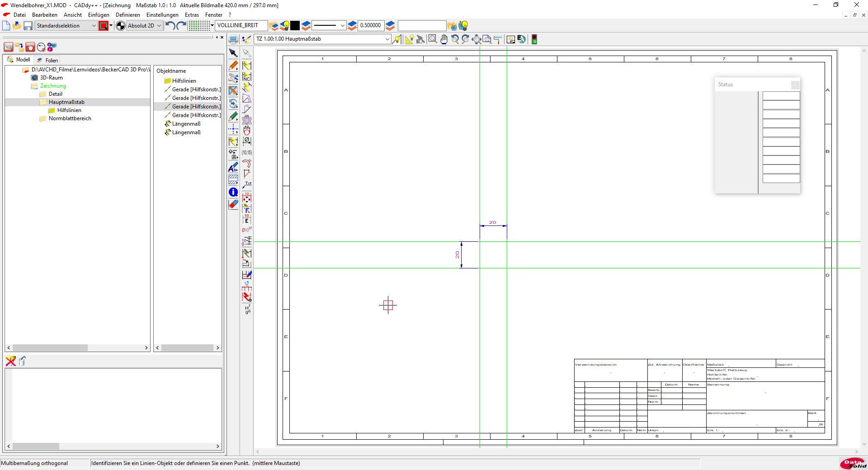Click the eraser tool icon
This screenshot has height=470, width=868.
pyautogui.click(x=233, y=205)
